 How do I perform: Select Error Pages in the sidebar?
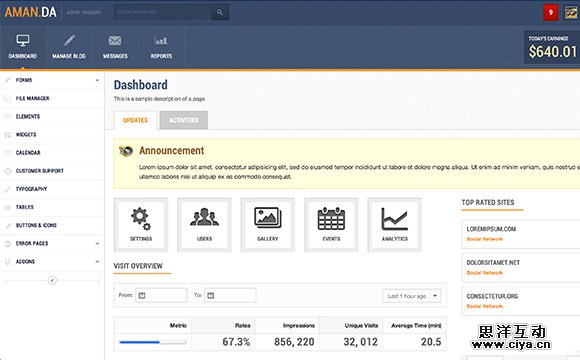(x=52, y=243)
